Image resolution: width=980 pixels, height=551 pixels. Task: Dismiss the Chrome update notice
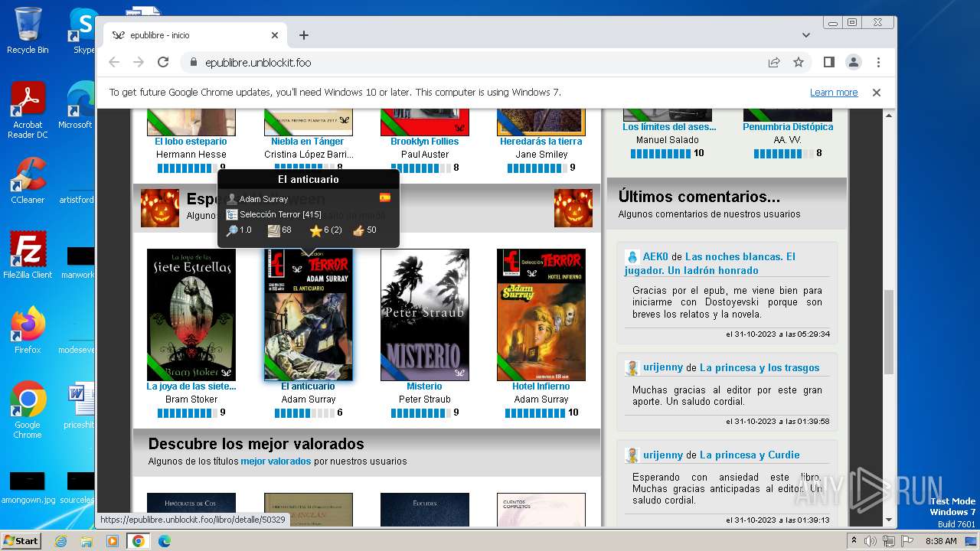pos(877,92)
